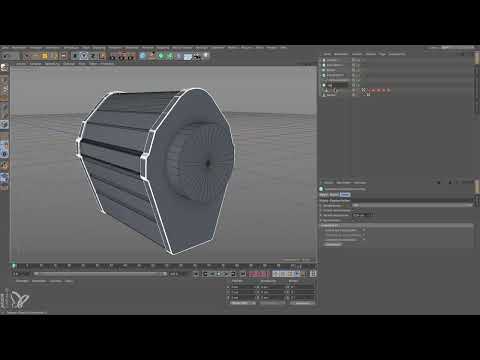Click the button below the attribute checkboxes
This screenshot has width=480, height=360.
pyautogui.click(x=332, y=244)
